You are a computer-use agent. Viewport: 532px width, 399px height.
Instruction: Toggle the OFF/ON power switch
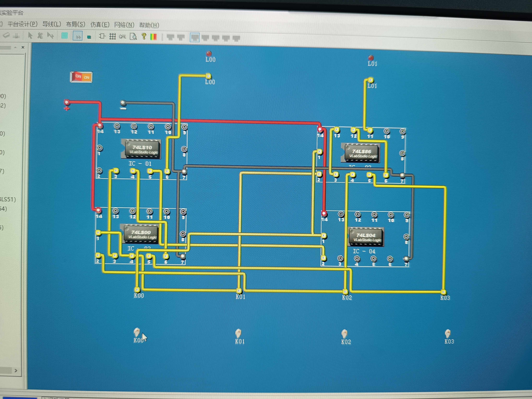tap(81, 77)
